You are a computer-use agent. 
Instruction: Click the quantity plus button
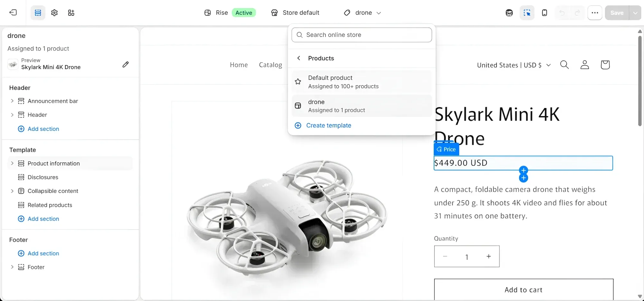click(x=488, y=256)
